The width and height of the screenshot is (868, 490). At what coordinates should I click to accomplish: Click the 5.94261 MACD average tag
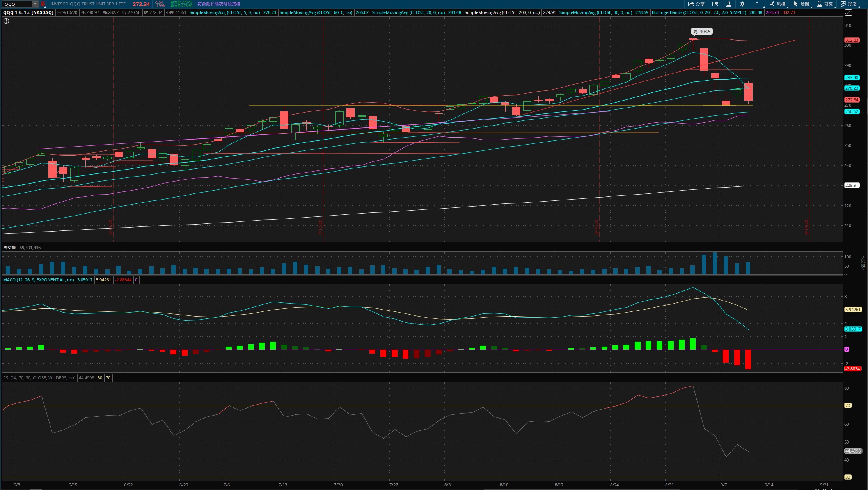tap(853, 310)
